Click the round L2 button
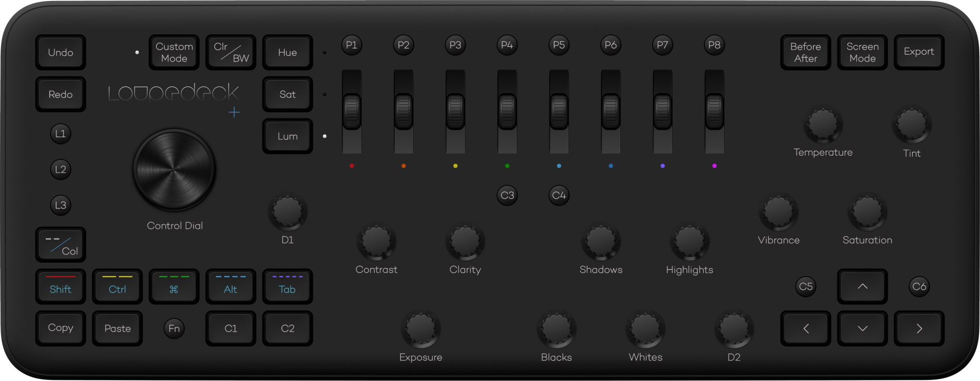980x381 pixels. coord(61,170)
